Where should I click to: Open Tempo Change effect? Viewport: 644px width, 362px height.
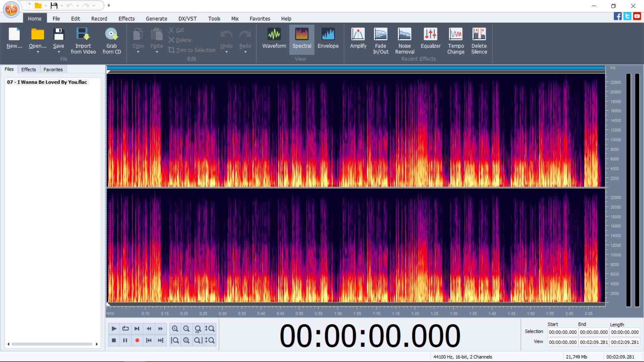[455, 41]
